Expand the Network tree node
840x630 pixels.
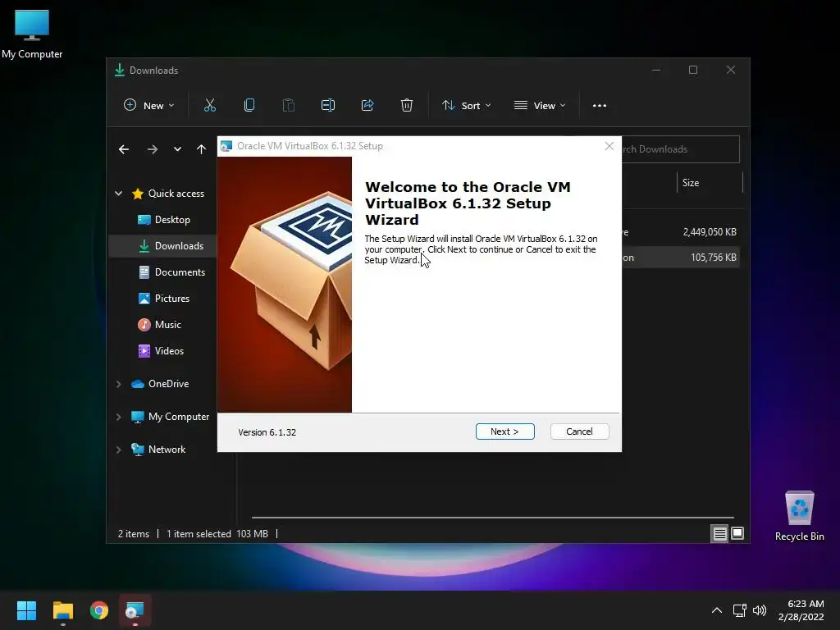[118, 450]
